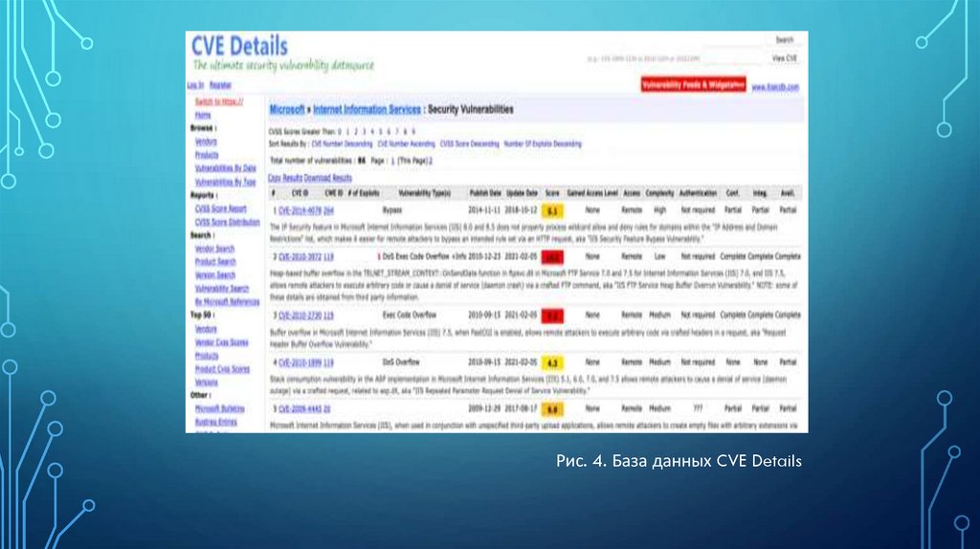The image size is (980, 549).
Task: Open Vulnerabilities By Type link
Action: [226, 182]
